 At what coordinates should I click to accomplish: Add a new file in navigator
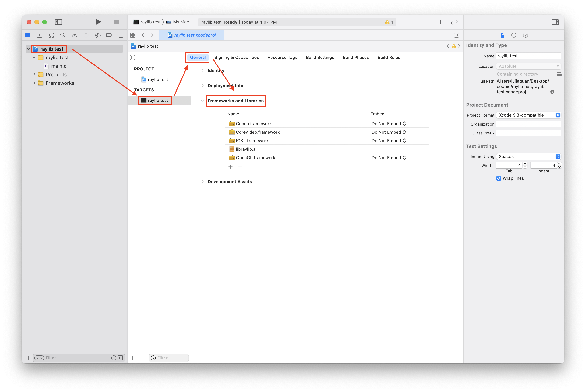point(28,358)
